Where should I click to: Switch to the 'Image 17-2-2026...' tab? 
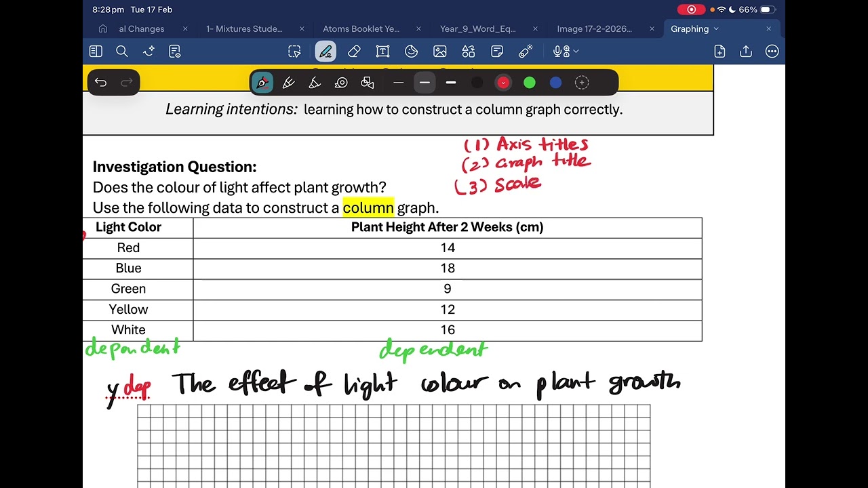(x=595, y=29)
